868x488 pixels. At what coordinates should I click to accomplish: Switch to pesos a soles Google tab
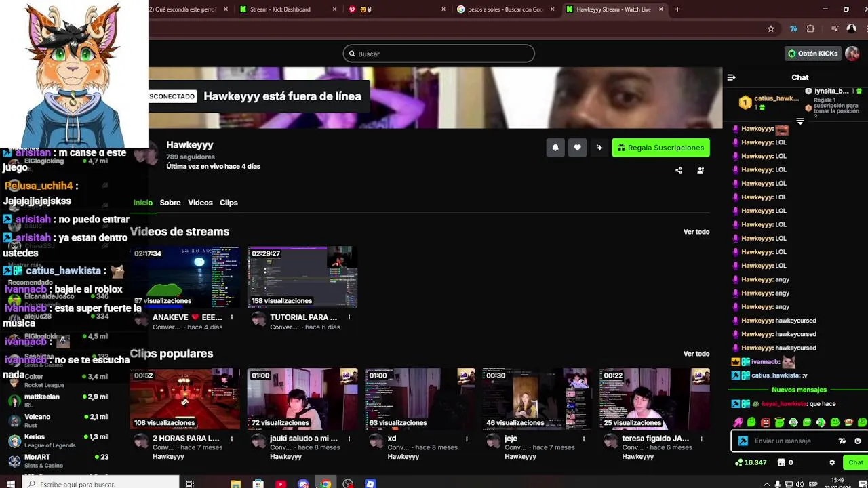pos(506,9)
